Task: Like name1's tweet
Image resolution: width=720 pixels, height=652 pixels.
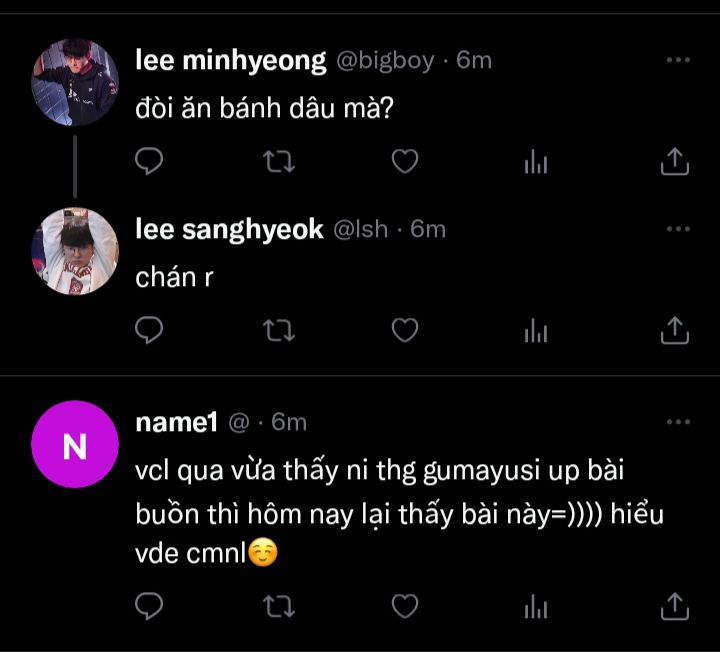Action: pos(404,605)
